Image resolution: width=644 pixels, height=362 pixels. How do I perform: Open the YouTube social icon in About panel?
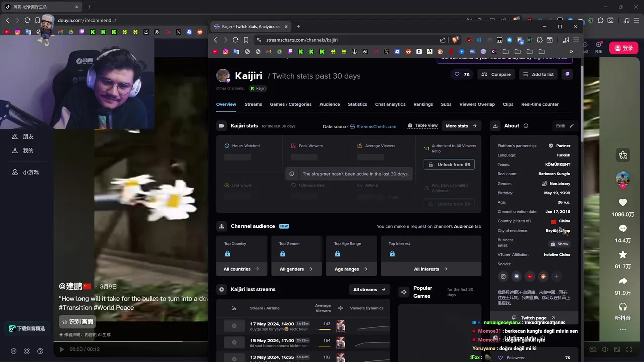530,276
